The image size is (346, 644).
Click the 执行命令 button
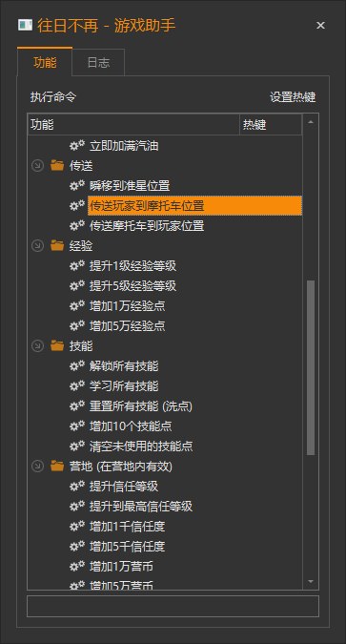coord(53,97)
